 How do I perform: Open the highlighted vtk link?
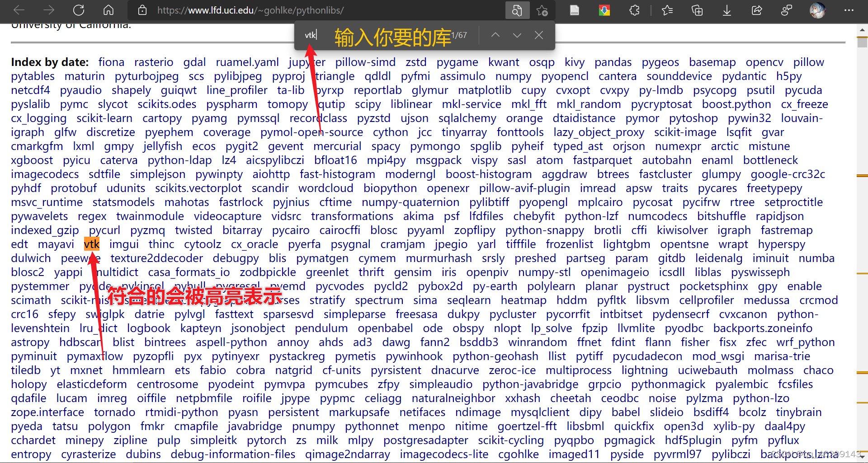coord(92,244)
